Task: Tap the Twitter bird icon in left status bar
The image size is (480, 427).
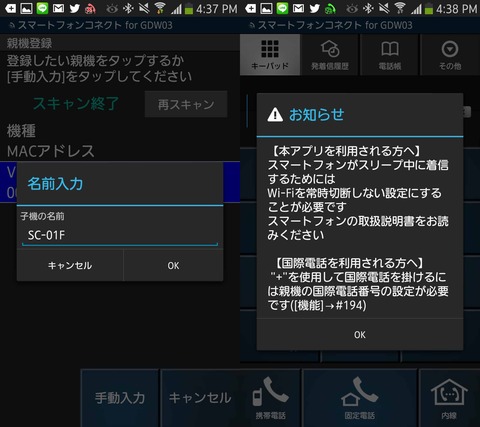Action: pos(74,8)
